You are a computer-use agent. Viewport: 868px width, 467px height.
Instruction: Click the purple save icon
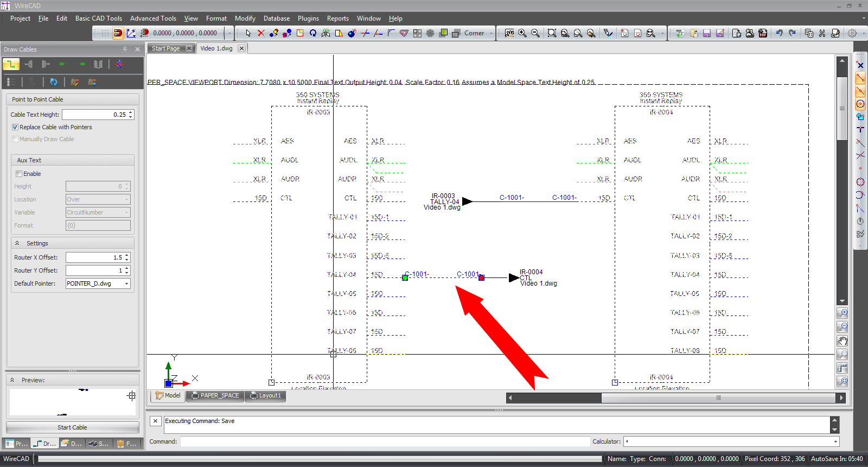click(x=707, y=33)
